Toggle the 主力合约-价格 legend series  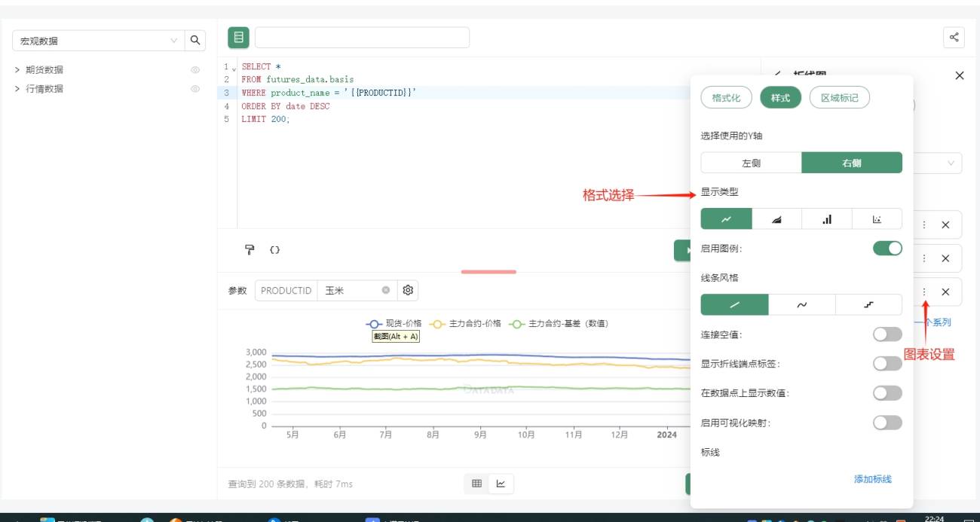tap(465, 324)
